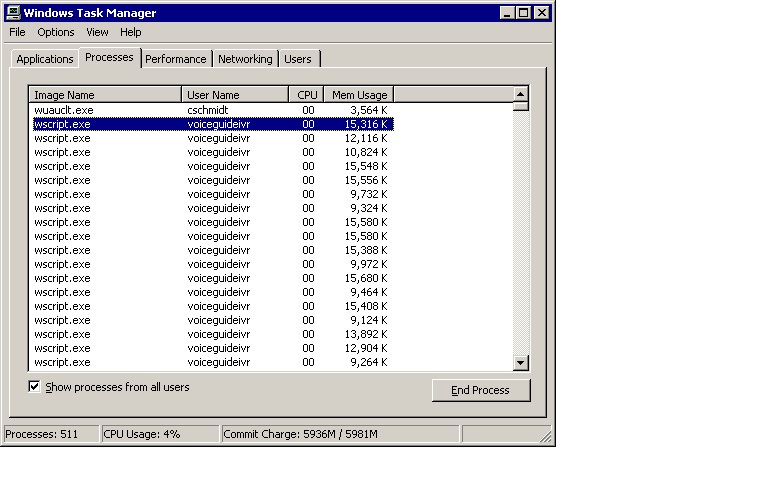The image size is (768, 480).
Task: Click the Task Manager title bar icon
Action: [x=13, y=12]
